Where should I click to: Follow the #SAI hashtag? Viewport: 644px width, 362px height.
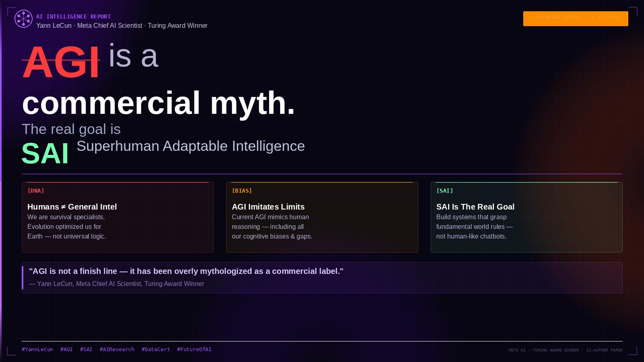click(x=86, y=349)
